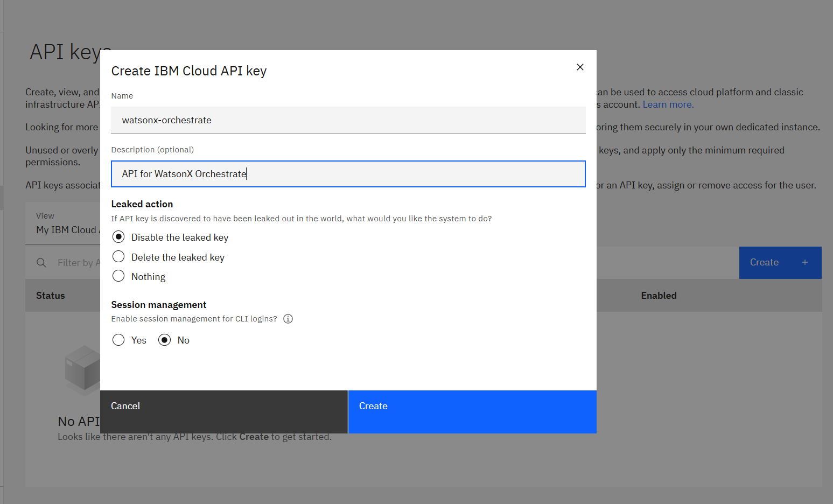The height and width of the screenshot is (504, 833).
Task: Click the search magnifier icon in filter bar
Action: click(41, 263)
